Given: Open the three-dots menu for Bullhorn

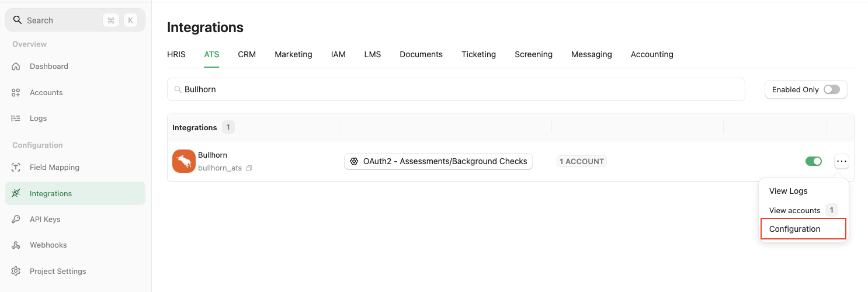Looking at the screenshot, I should point(842,161).
